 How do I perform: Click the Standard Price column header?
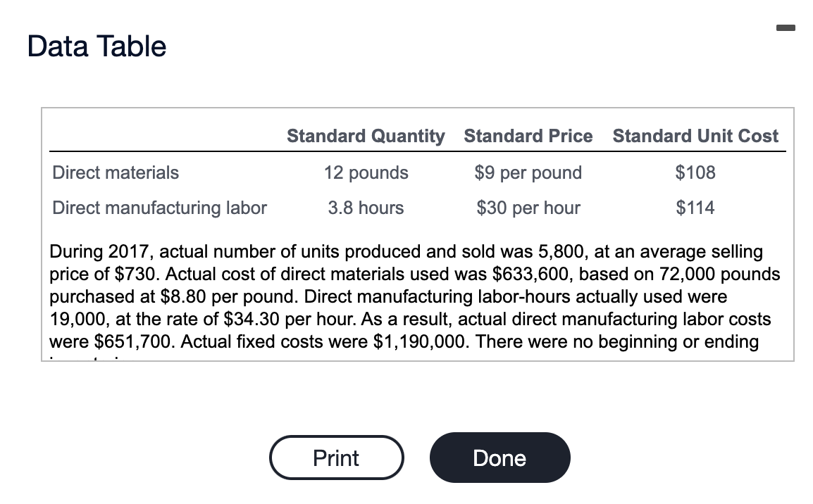(527, 136)
